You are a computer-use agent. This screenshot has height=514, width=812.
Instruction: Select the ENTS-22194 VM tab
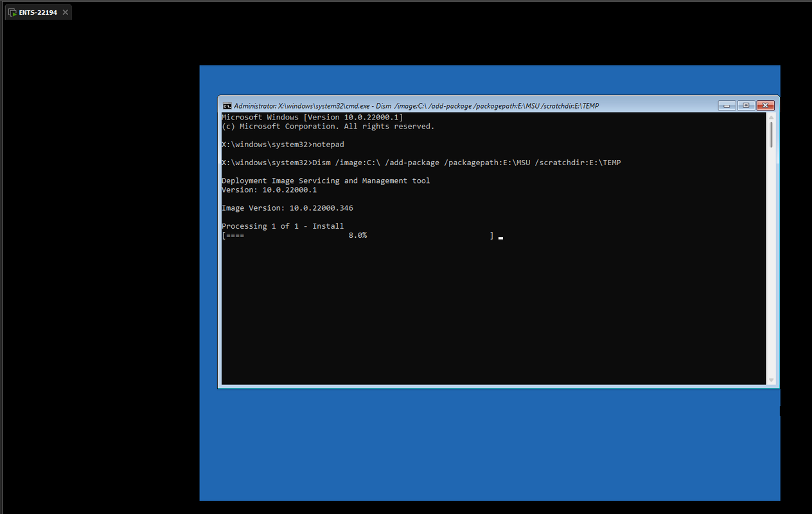pyautogui.click(x=38, y=12)
